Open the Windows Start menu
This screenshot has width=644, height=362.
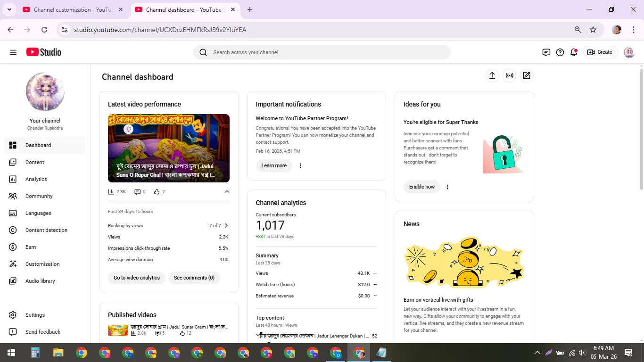tap(11, 353)
